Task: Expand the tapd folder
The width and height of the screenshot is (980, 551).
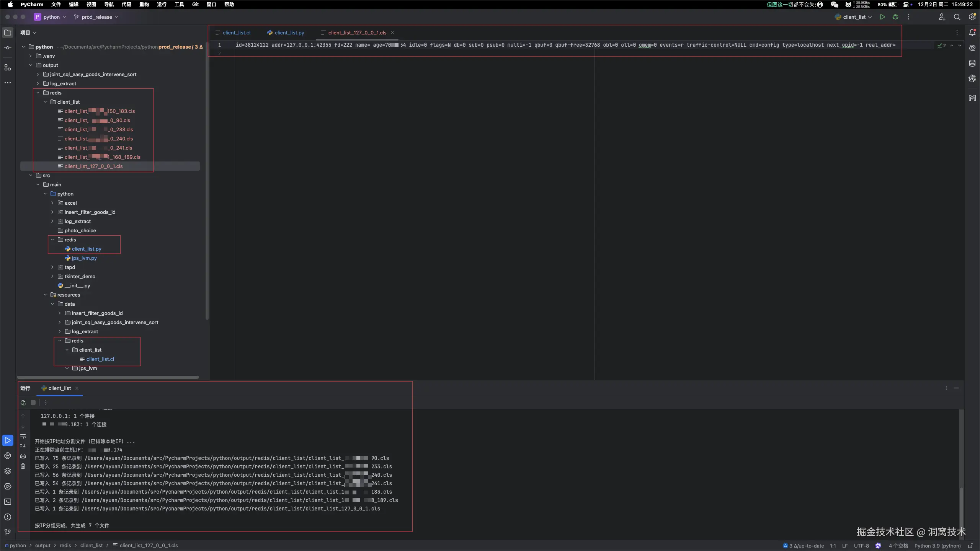Action: tap(52, 267)
